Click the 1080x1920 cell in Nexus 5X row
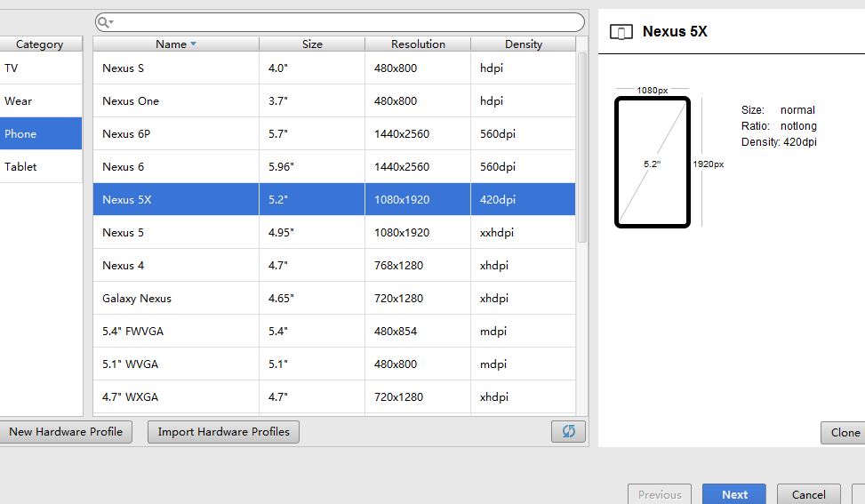865x504 pixels. tap(418, 199)
